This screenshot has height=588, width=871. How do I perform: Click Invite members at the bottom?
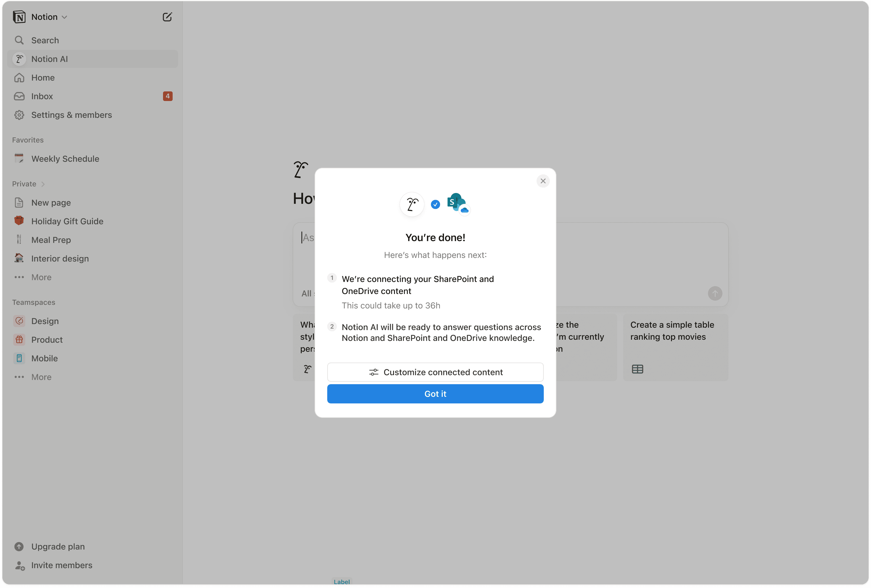click(61, 565)
